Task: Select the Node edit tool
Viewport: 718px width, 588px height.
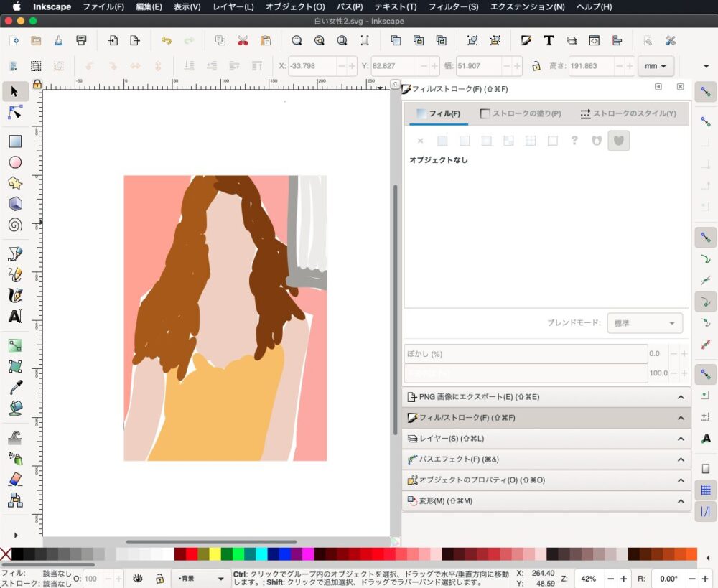Action: pos(15,113)
